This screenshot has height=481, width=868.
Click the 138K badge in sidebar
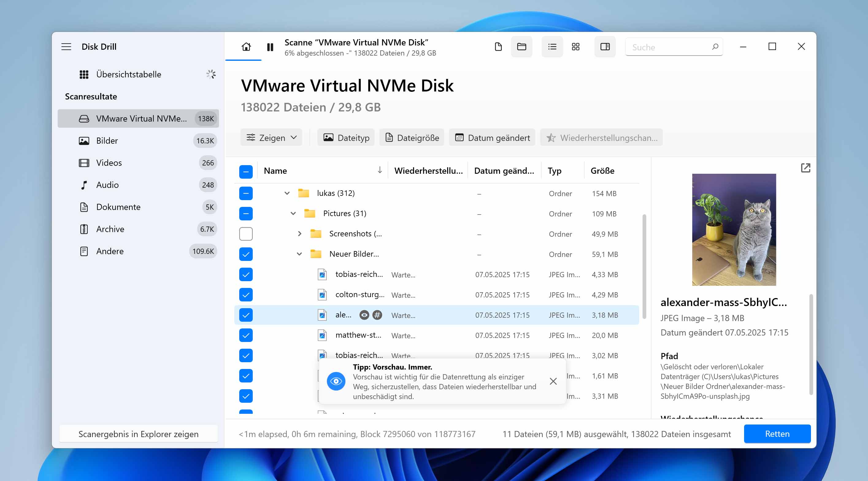(205, 118)
